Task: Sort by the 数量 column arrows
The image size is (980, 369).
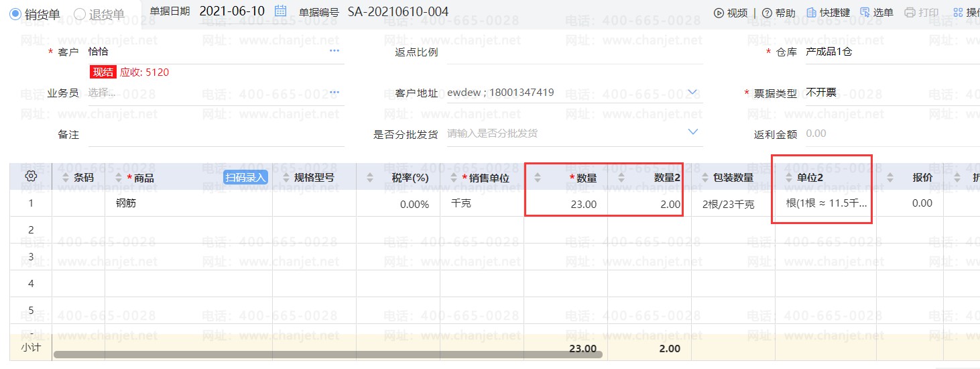Action: (x=538, y=178)
